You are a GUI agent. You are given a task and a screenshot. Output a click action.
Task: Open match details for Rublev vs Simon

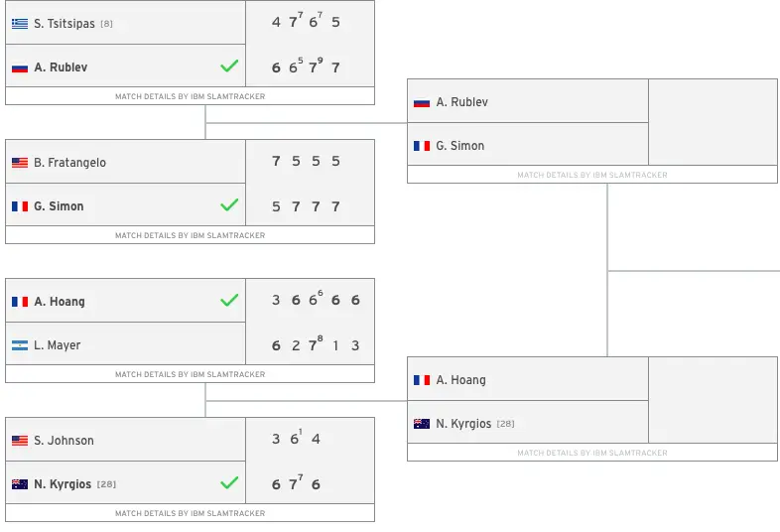point(592,175)
